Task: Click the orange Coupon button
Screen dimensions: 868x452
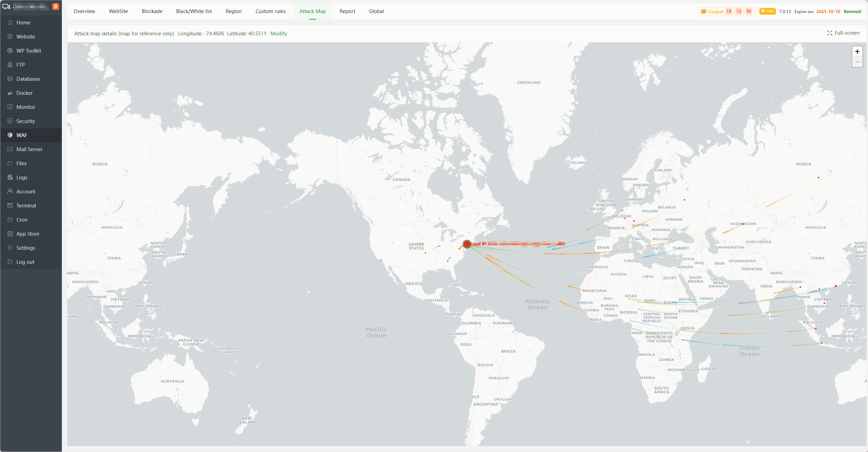Action: click(x=712, y=11)
